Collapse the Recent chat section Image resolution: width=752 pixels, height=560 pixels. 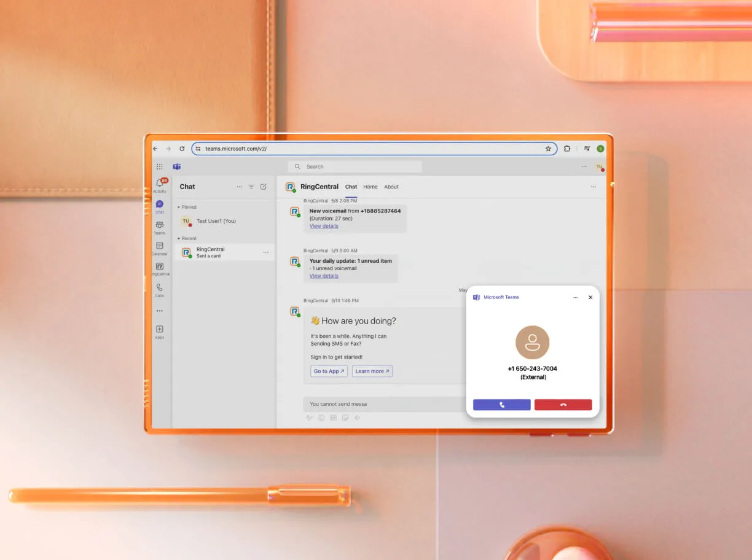click(x=179, y=238)
